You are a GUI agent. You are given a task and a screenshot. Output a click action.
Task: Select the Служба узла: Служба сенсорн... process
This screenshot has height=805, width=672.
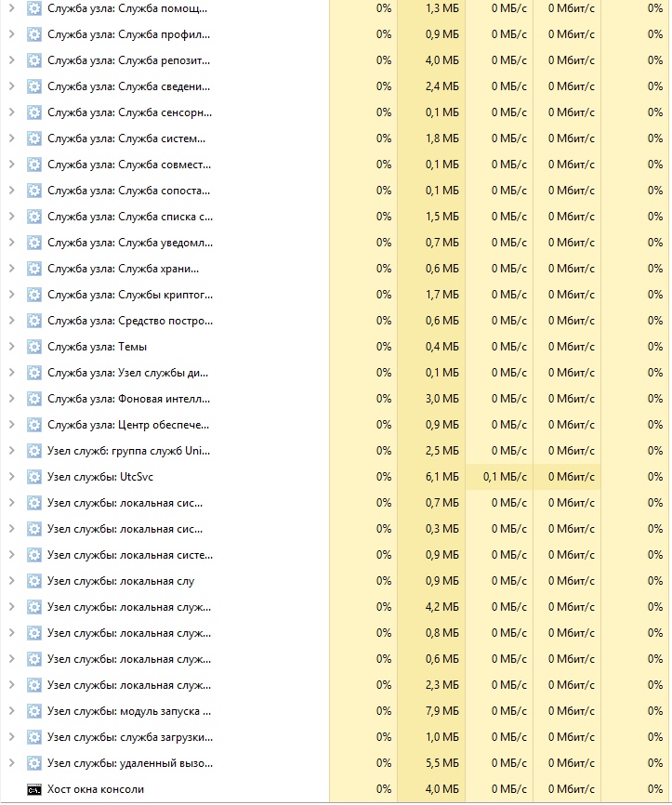(129, 112)
